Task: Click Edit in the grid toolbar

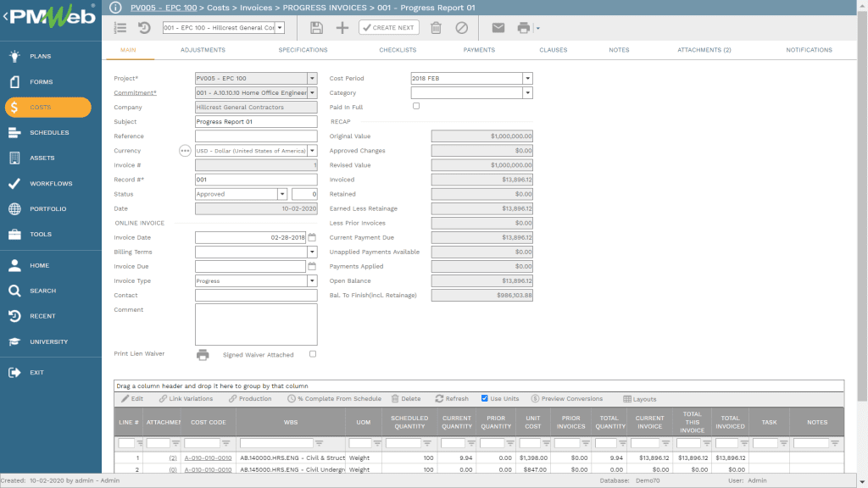Action: click(132, 399)
